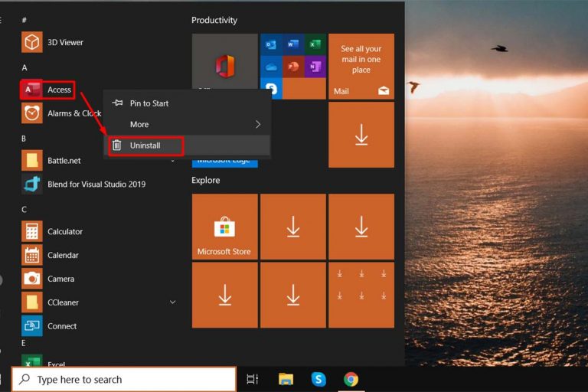Click the Task View taskbar icon

tap(253, 379)
